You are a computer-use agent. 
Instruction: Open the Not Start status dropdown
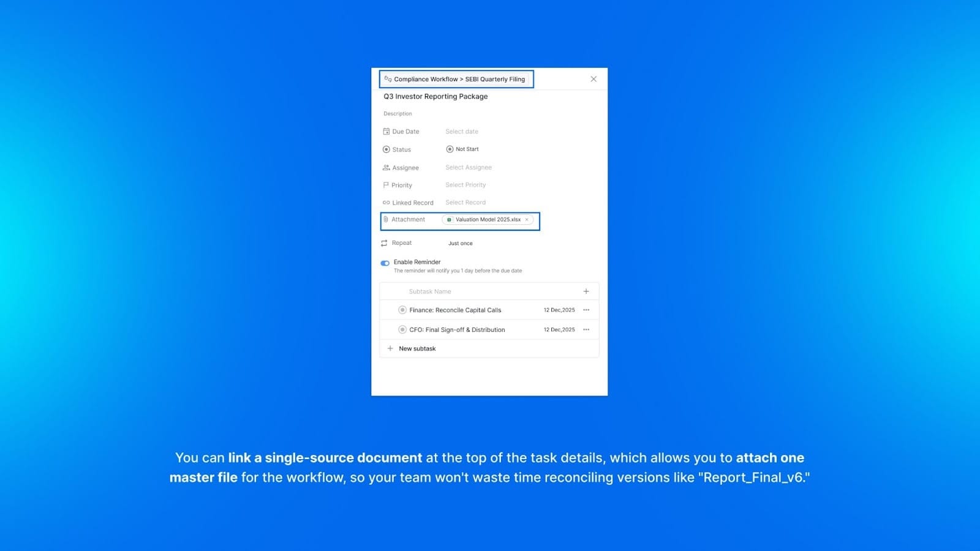[x=463, y=149]
